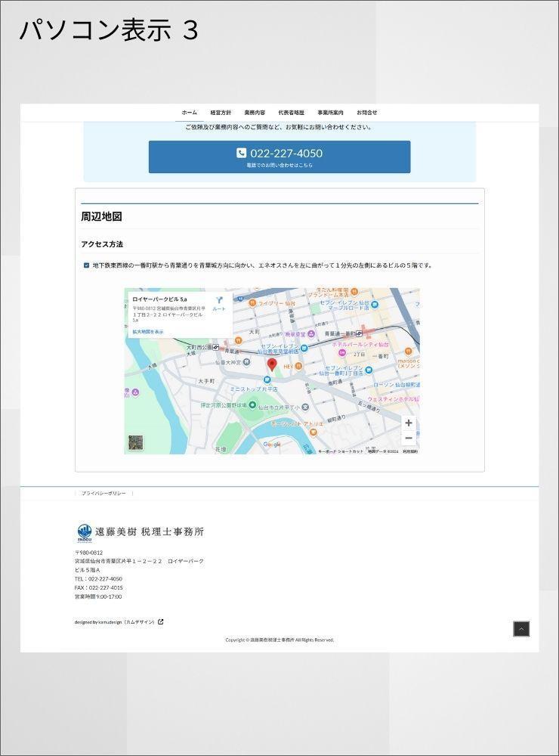Image resolution: width=559 pixels, height=756 pixels.
Task: Zoom in the map with plus button
Action: [409, 423]
